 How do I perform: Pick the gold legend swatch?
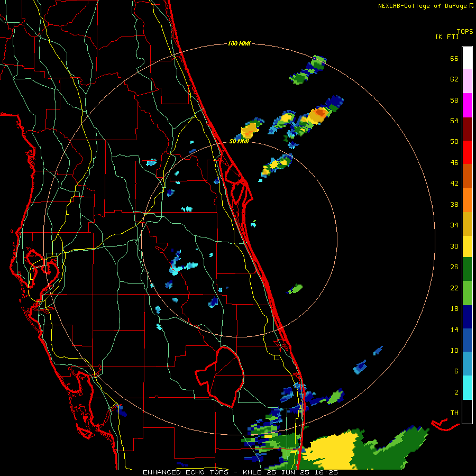467,224
